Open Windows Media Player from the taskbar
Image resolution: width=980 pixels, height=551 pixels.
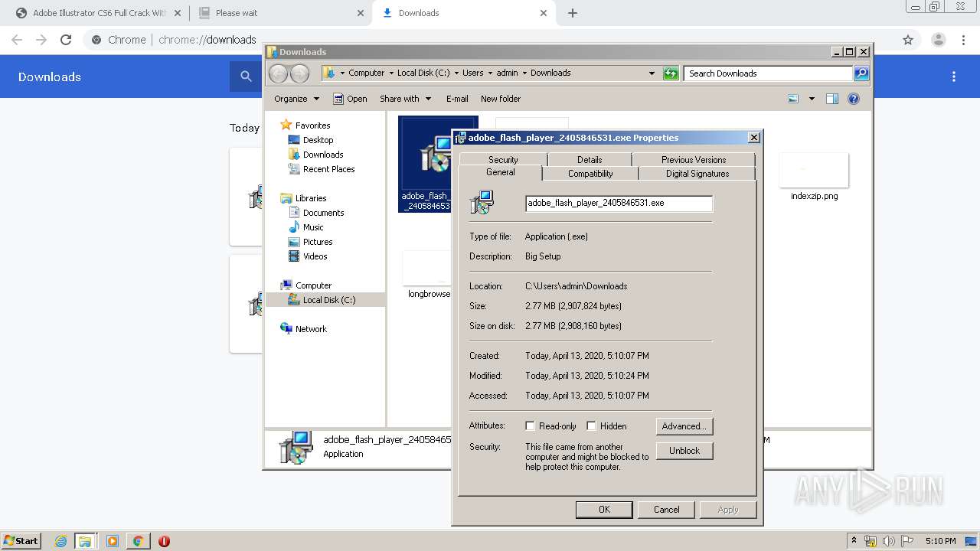113,541
